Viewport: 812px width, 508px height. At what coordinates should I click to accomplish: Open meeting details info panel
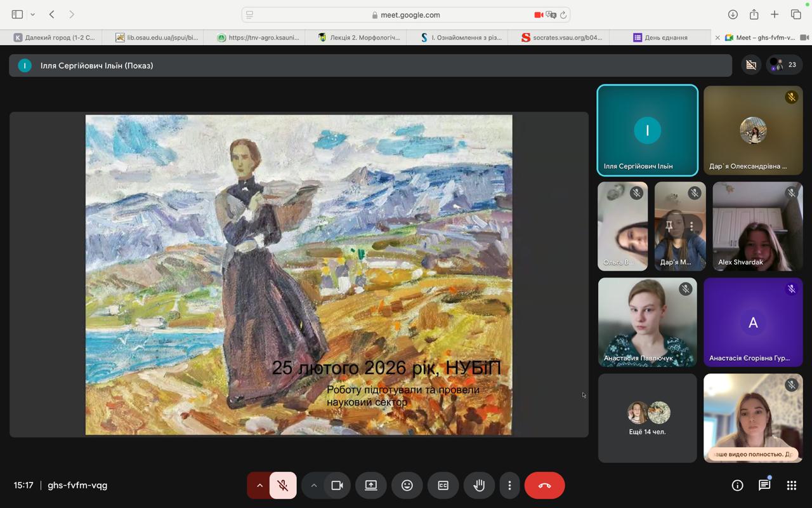737,486
